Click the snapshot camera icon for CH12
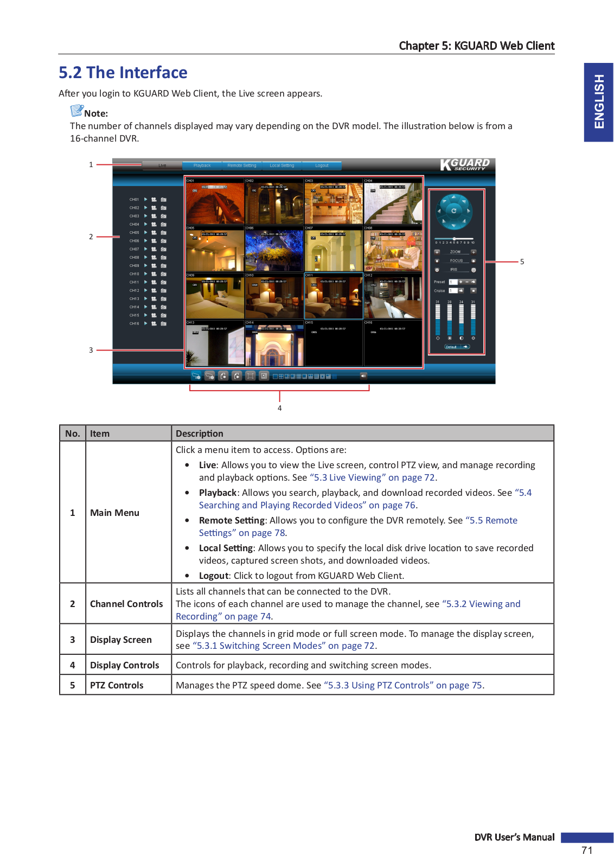The image size is (614, 868). pos(163,291)
